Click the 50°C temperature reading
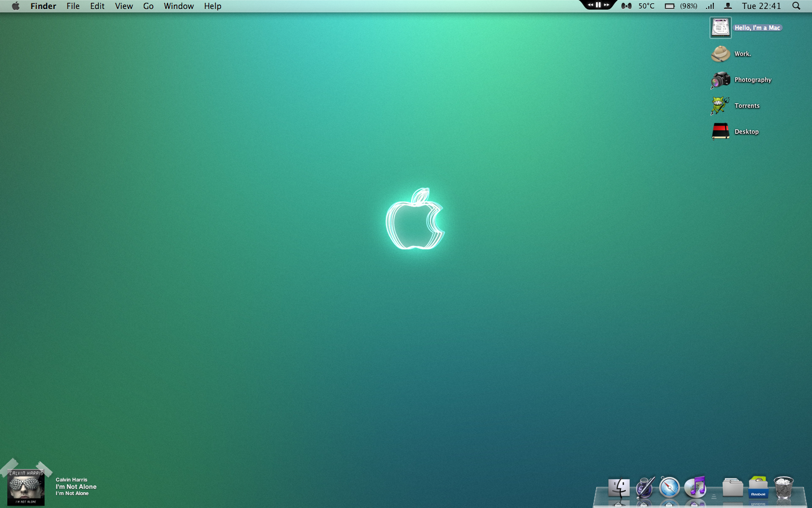The height and width of the screenshot is (508, 812). pyautogui.click(x=647, y=6)
